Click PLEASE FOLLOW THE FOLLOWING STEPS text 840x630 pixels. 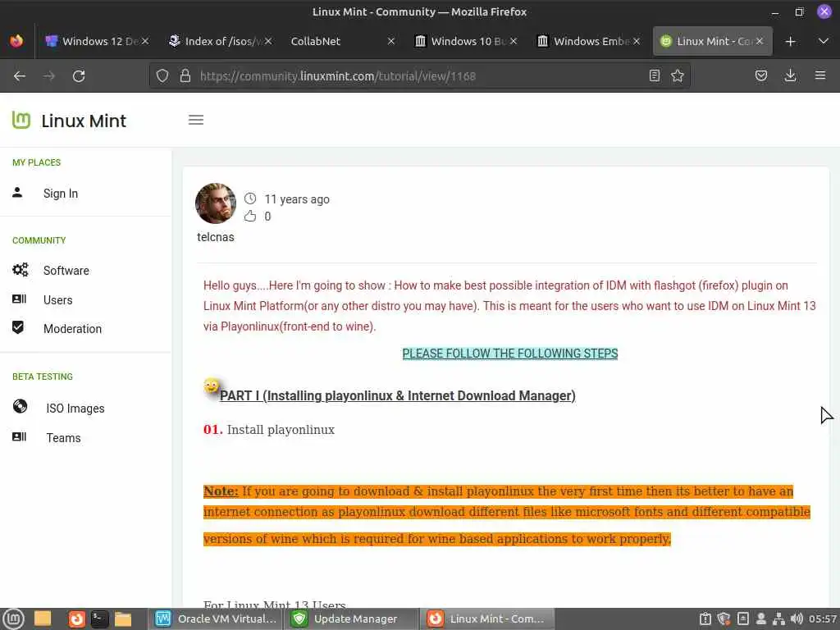pos(510,354)
